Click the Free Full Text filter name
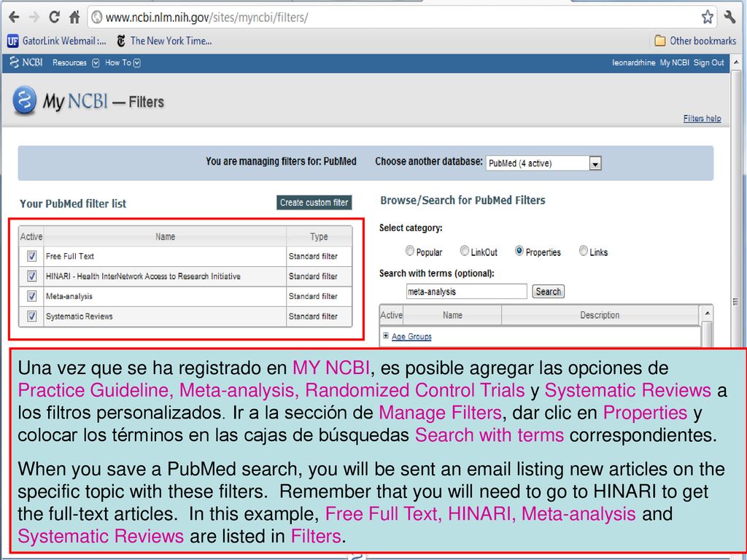The width and height of the screenshot is (747, 560). coord(70,256)
